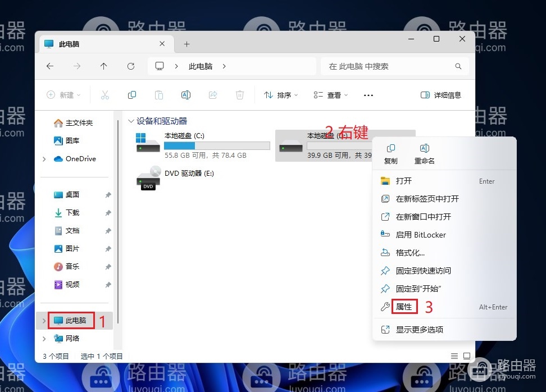Choose Format... from context menu
Image resolution: width=546 pixels, height=392 pixels.
(444, 253)
